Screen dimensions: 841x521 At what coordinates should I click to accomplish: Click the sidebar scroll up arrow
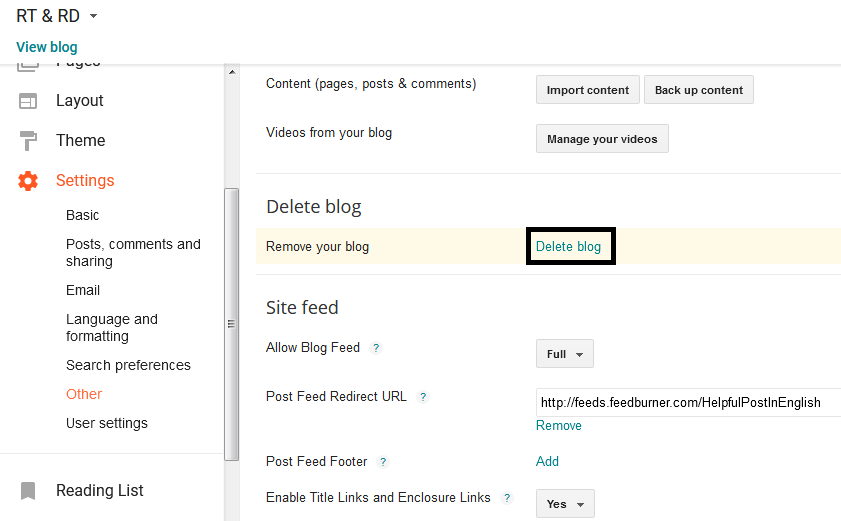point(232,72)
